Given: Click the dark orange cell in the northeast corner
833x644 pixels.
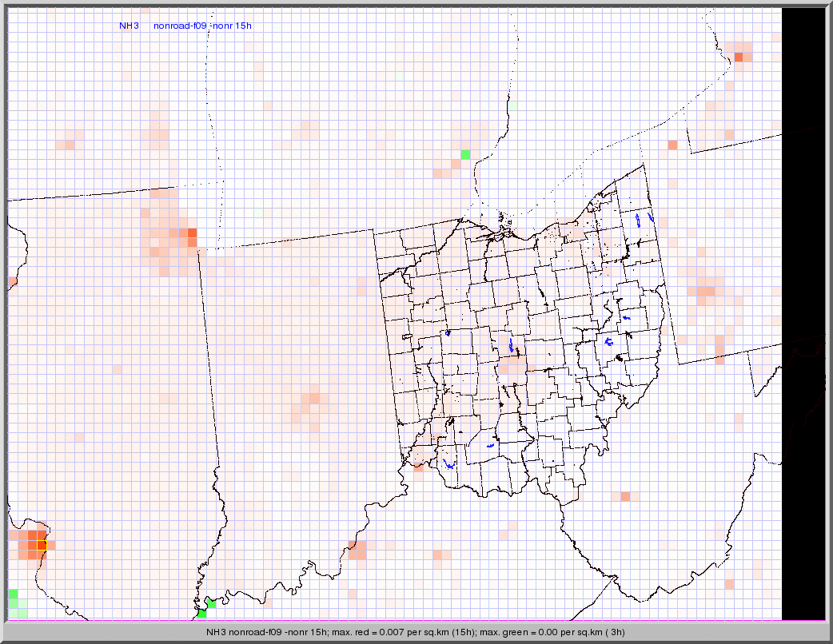Looking at the screenshot, I should 739,57.
